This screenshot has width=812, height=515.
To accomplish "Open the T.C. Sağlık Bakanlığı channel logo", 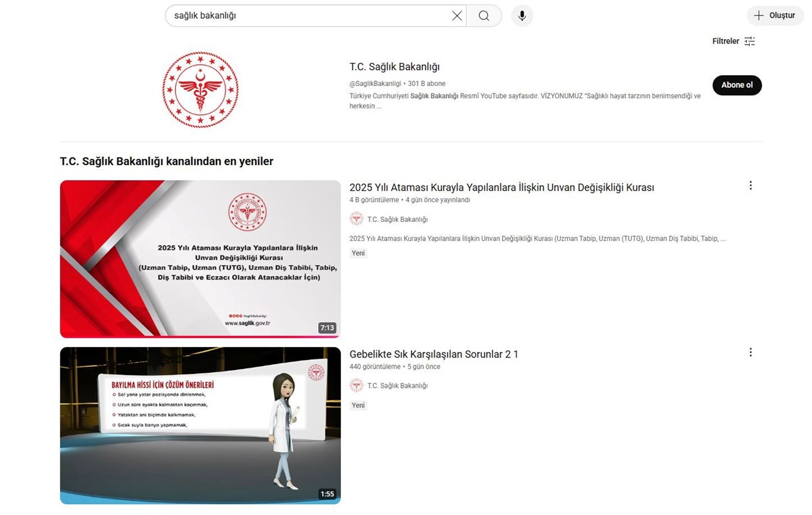I will [200, 90].
